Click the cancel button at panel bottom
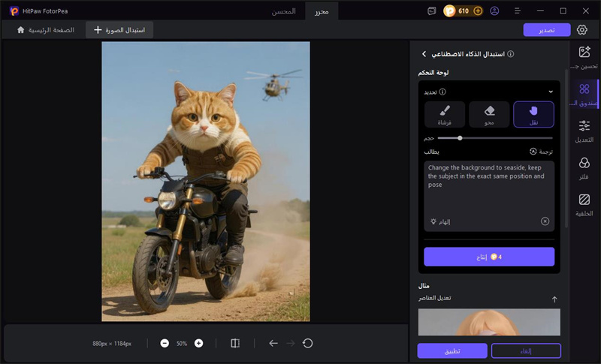Image resolution: width=601 pixels, height=364 pixels. point(526,351)
